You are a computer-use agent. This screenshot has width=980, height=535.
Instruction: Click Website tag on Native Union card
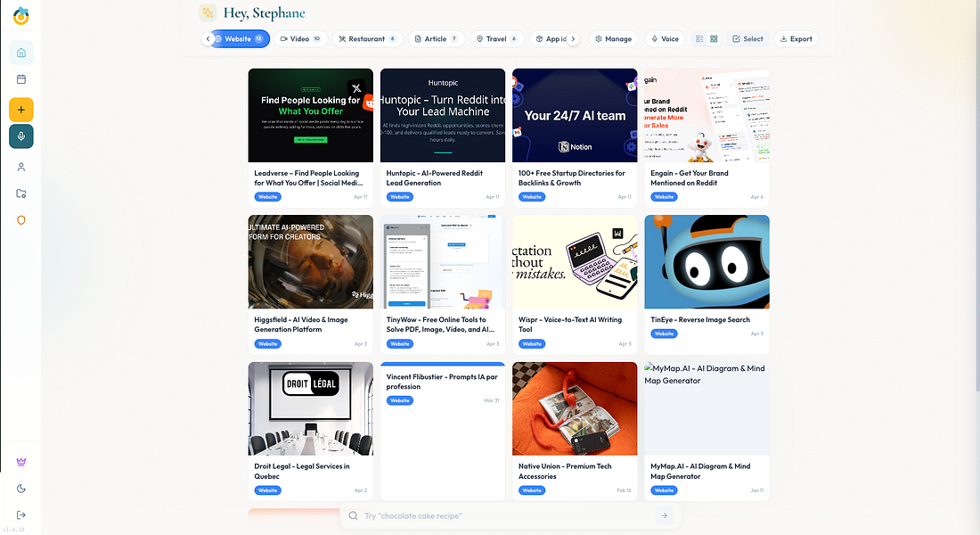coord(532,490)
